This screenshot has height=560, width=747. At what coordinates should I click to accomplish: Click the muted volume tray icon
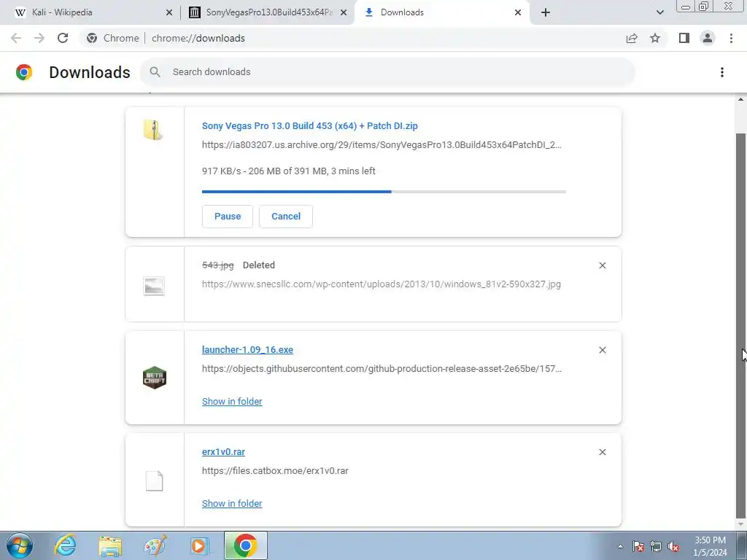[673, 546]
